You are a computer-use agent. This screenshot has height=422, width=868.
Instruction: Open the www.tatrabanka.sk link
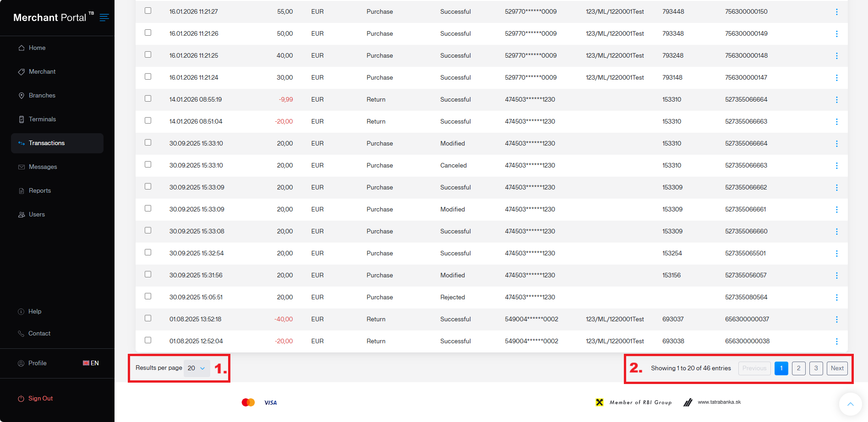tap(719, 402)
